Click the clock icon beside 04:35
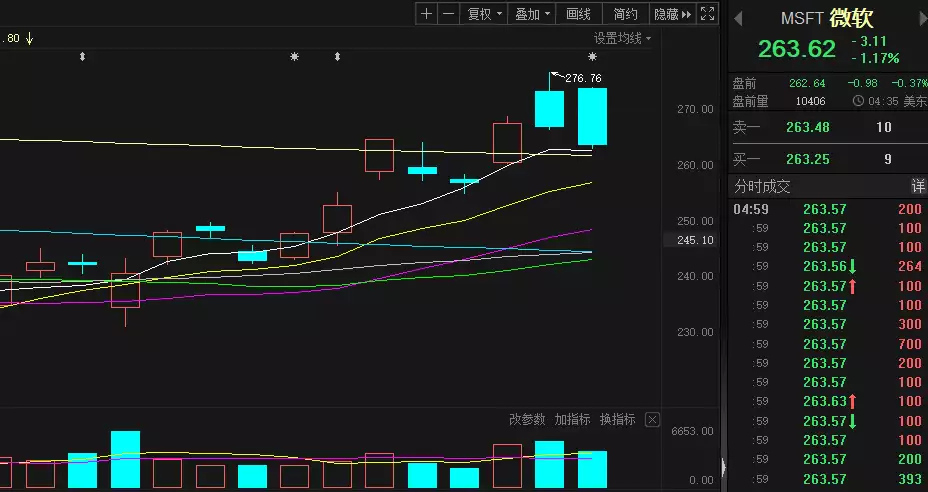The height and width of the screenshot is (492, 928). (858, 101)
